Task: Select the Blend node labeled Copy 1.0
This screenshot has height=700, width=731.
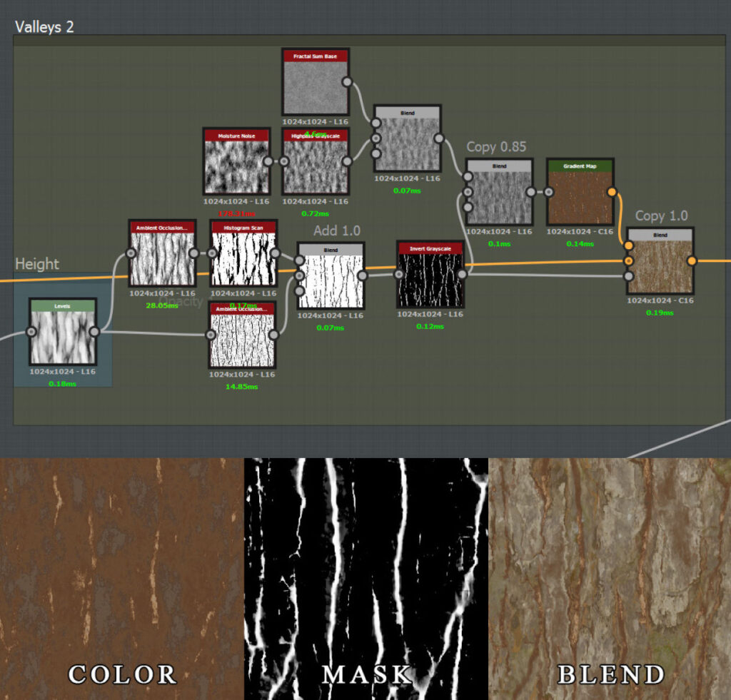Action: (x=660, y=261)
